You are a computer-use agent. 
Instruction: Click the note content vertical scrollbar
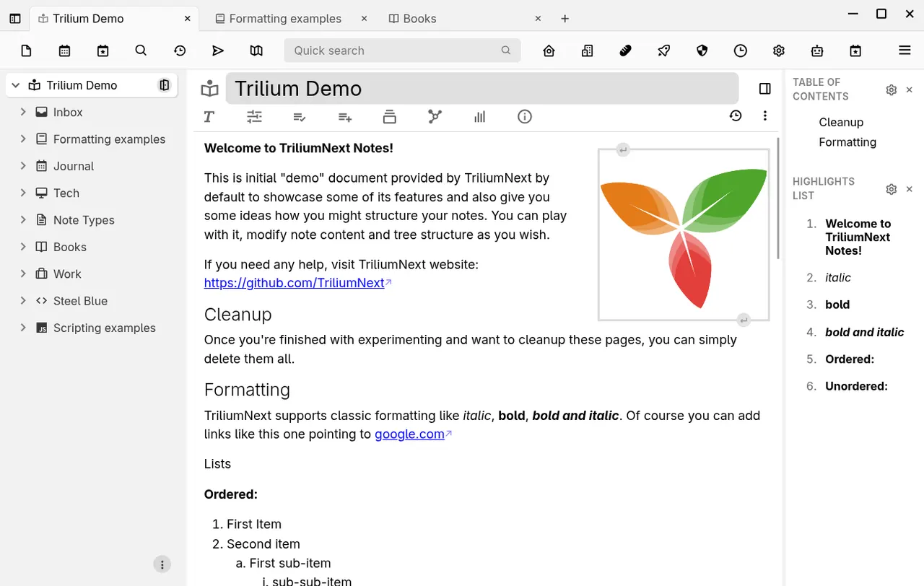click(778, 198)
